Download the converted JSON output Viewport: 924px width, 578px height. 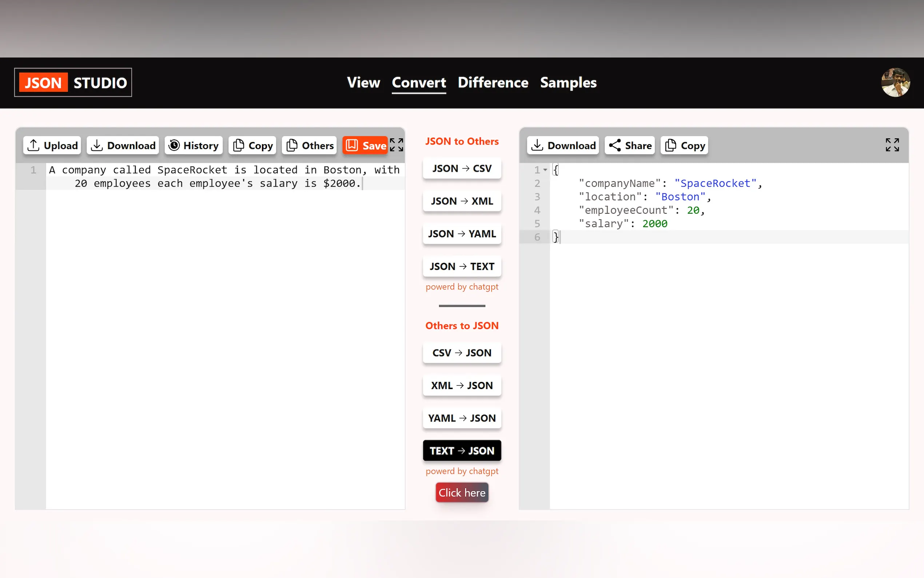pos(563,145)
